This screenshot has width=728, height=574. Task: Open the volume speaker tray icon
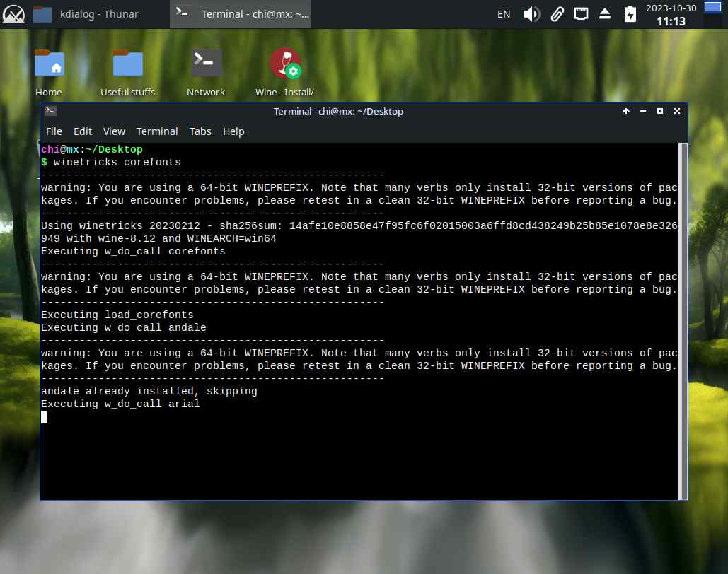(x=531, y=14)
